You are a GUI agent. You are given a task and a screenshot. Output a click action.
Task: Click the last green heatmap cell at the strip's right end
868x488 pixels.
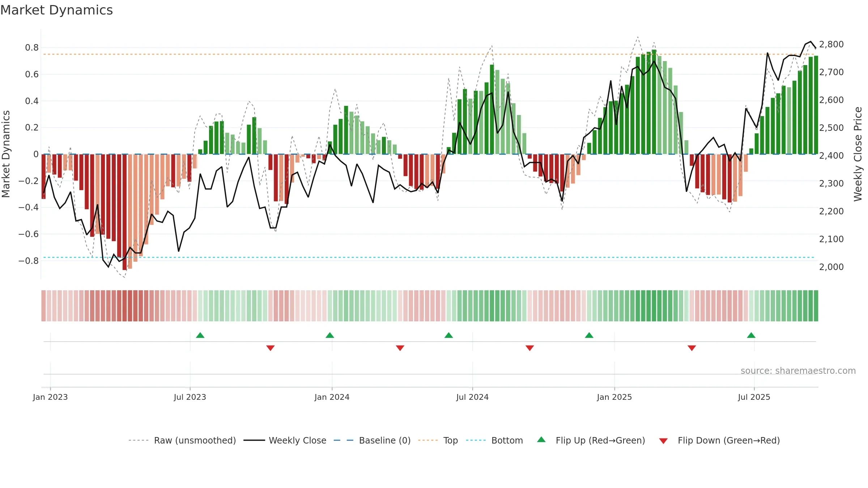tap(816, 306)
